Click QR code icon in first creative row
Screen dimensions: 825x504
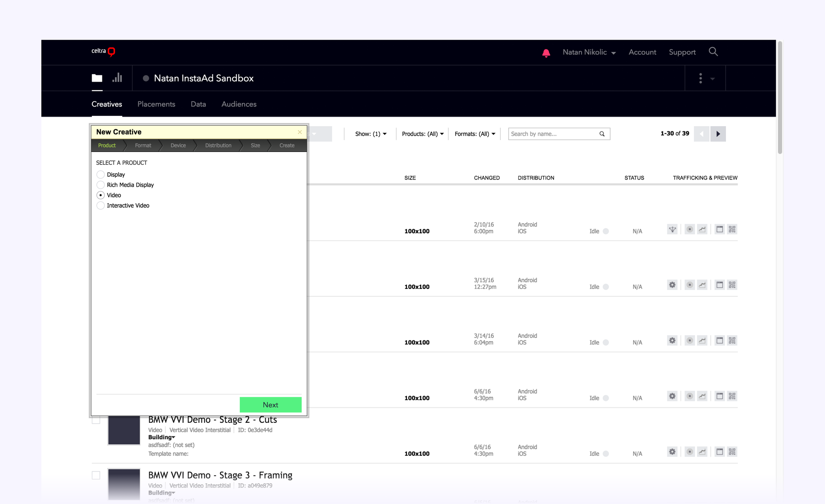click(732, 230)
